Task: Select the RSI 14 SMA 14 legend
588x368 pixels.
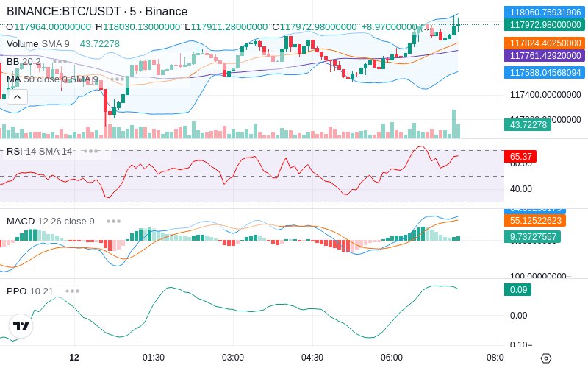Action: [x=40, y=152]
